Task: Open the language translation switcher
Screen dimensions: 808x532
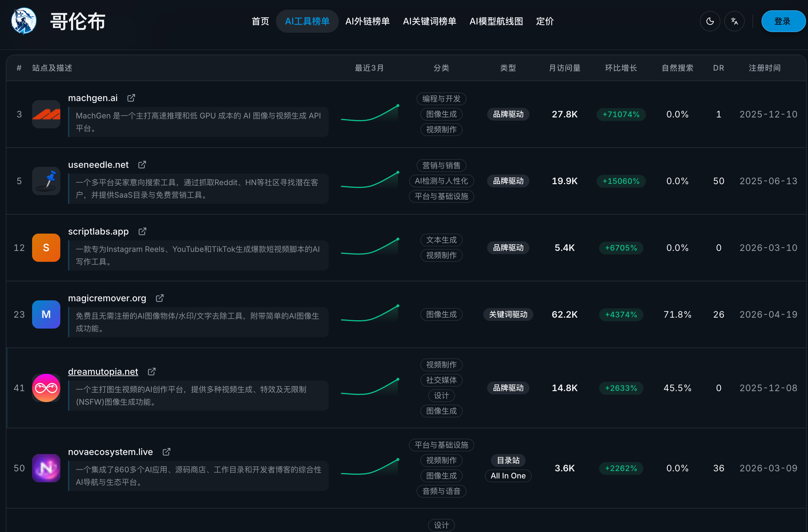Action: (734, 21)
